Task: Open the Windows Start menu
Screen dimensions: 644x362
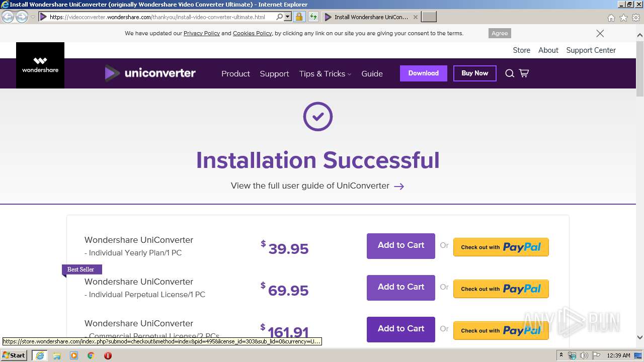Action: [14, 355]
